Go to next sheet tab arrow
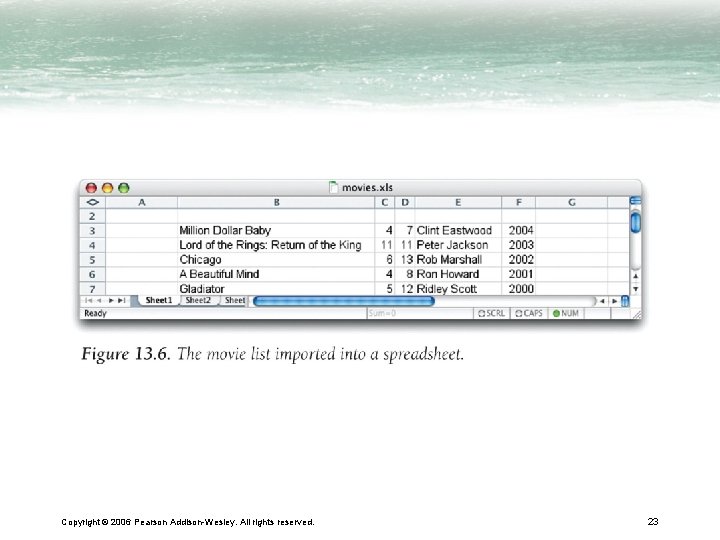The width and height of the screenshot is (720, 540). pyautogui.click(x=111, y=300)
